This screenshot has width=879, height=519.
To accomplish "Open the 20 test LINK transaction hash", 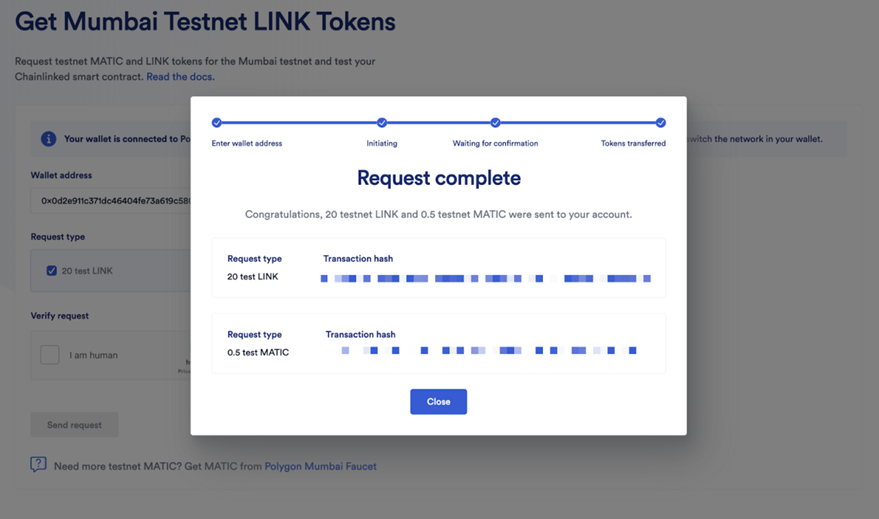I will click(485, 279).
